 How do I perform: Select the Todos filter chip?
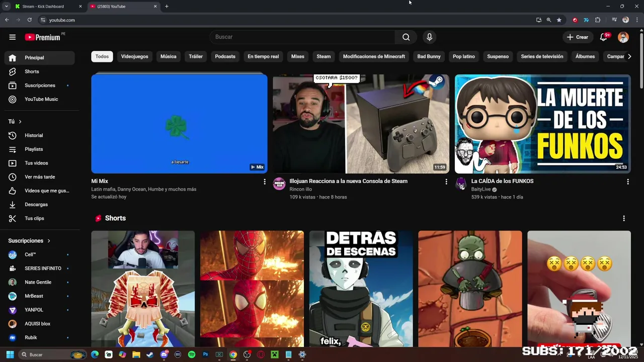102,56
